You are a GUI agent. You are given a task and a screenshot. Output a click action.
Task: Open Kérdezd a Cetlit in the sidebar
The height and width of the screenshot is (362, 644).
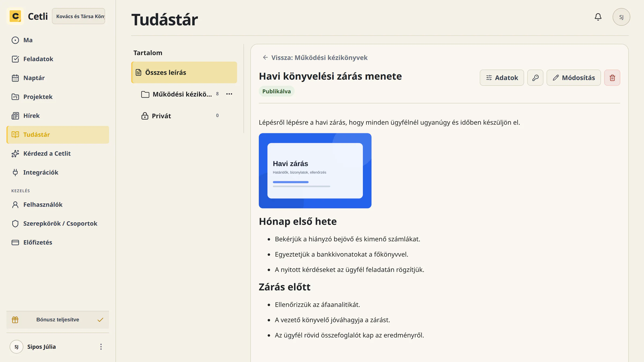coord(58,154)
